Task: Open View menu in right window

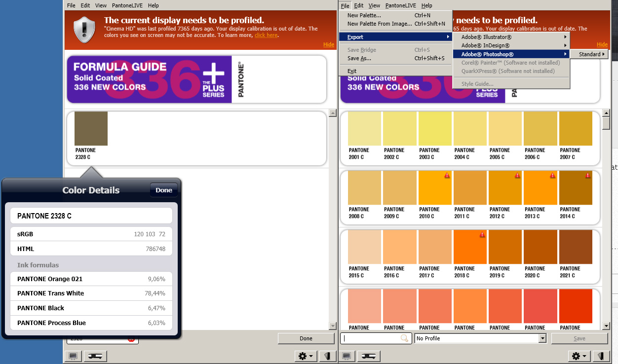Action: tap(374, 5)
